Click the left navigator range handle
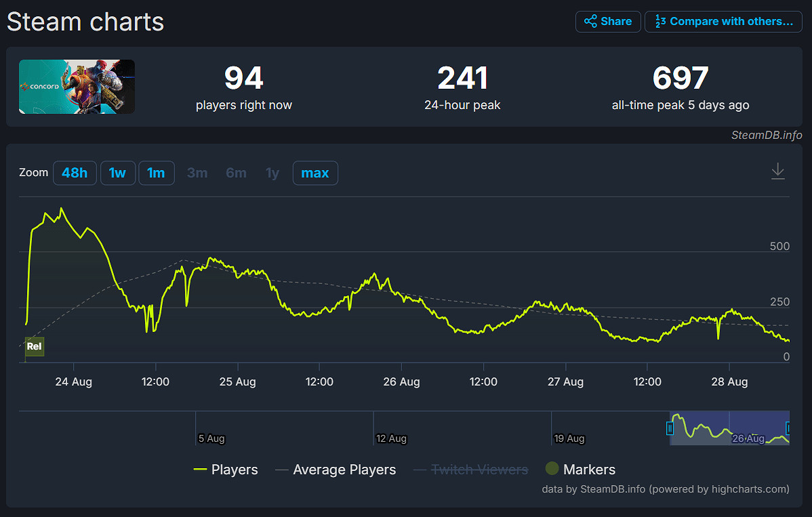The image size is (812, 517). 670,428
